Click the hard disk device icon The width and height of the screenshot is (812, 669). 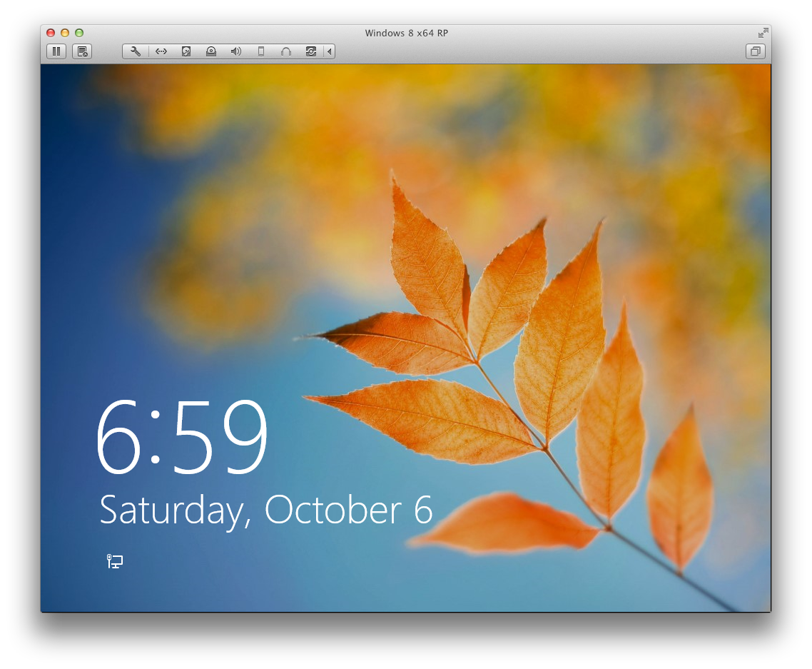coord(186,51)
